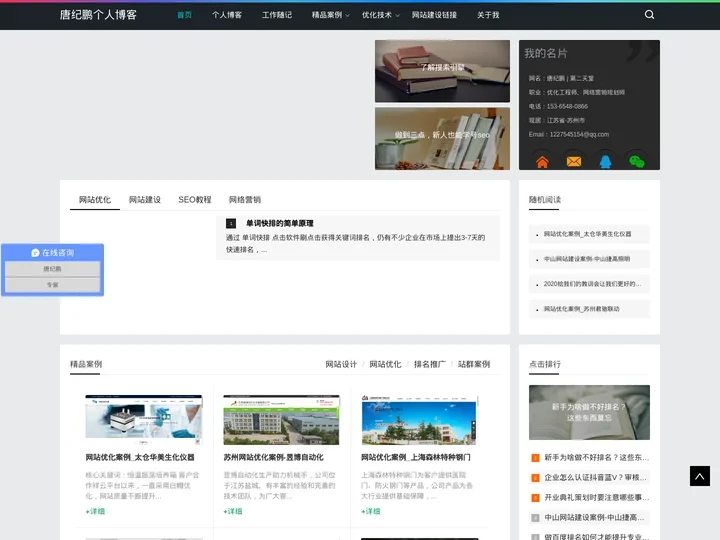Click the 在线咨询 chat bubble icon
The height and width of the screenshot is (540, 720).
tap(35, 253)
